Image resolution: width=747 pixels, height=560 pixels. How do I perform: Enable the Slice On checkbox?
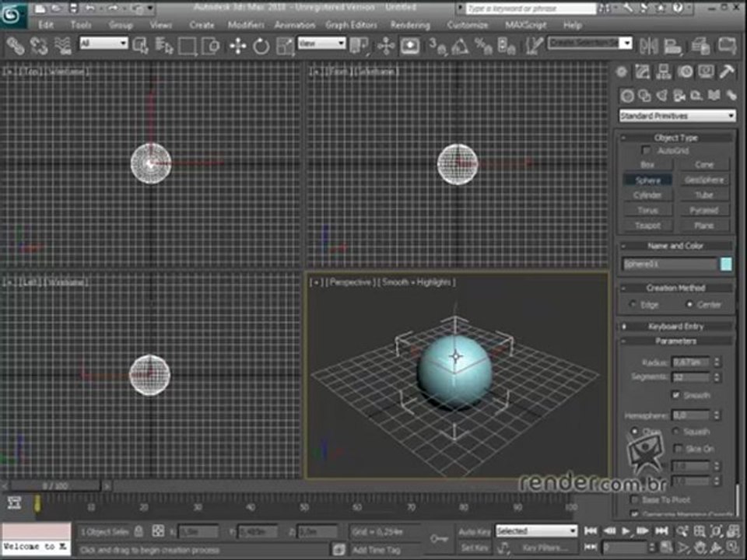679,448
